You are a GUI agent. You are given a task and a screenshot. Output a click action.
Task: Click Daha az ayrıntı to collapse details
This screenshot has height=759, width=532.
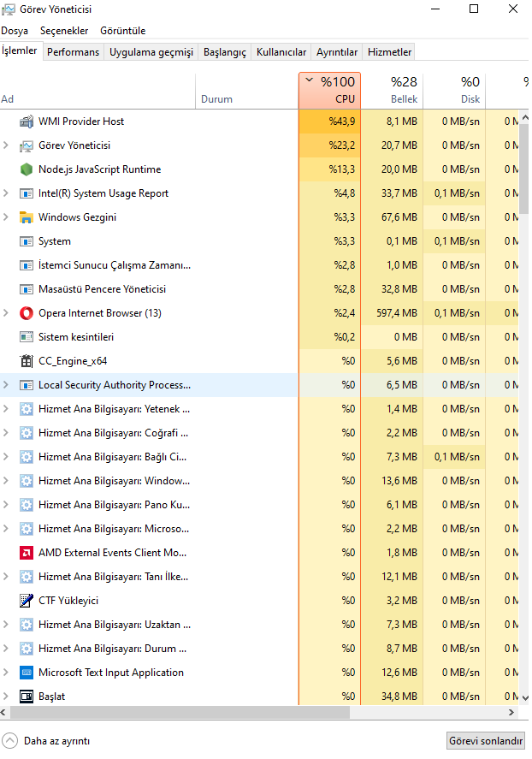click(x=46, y=741)
